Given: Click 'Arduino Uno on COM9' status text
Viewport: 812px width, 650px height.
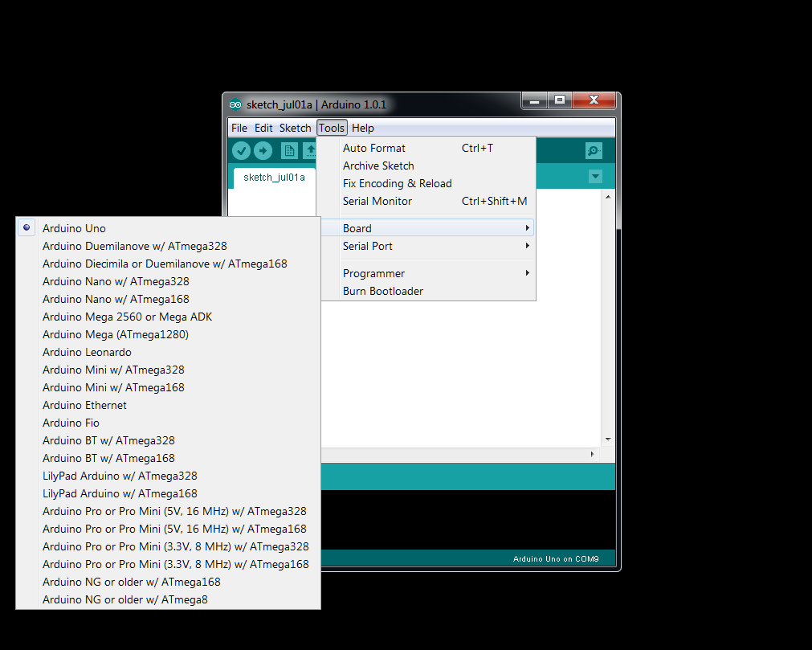Looking at the screenshot, I should (x=556, y=559).
